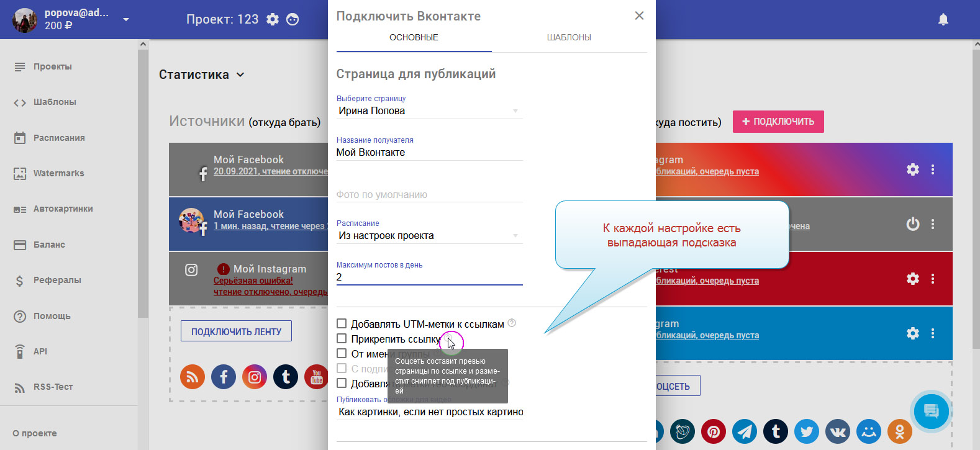
Task: Toggle Прикрепить ссылку checkbox
Action: pos(342,338)
